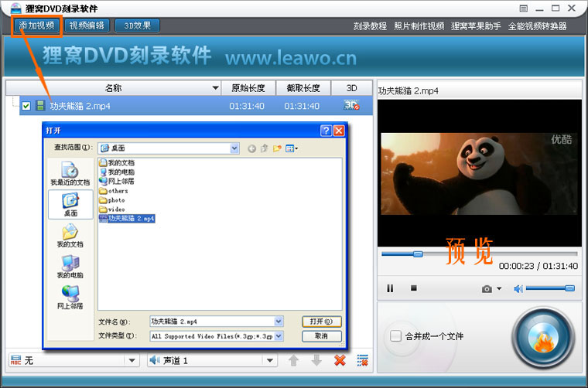Maximize the 狸窝DVD刻录软件 window
The image size is (588, 388).
[x=556, y=9]
